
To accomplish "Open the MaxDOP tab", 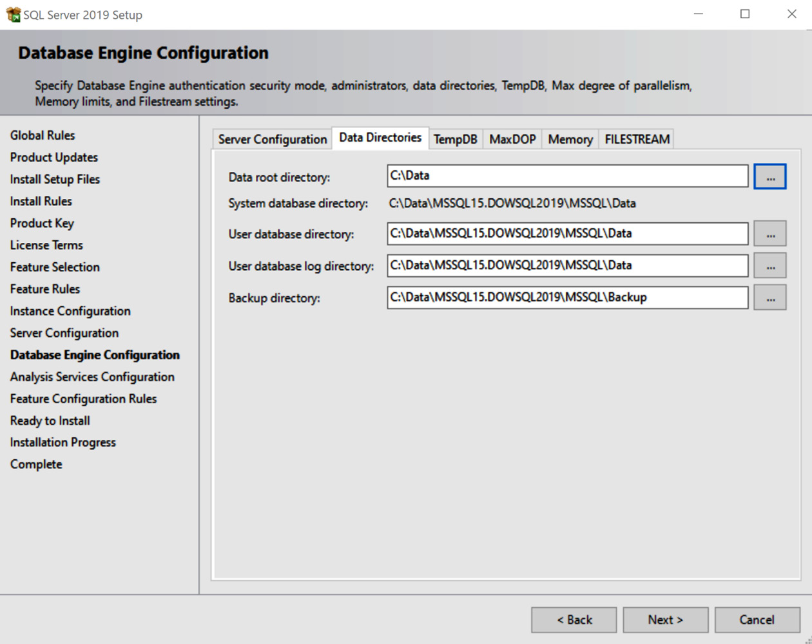I will 512,138.
